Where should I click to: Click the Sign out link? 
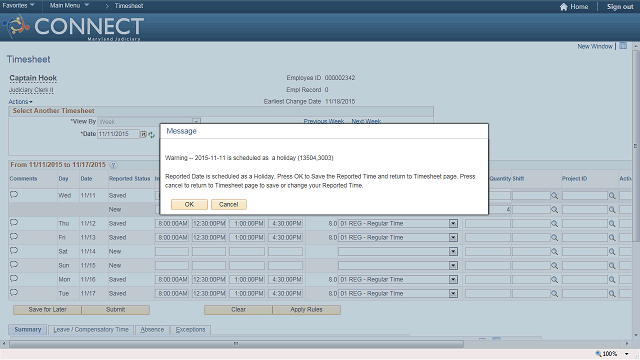[620, 7]
